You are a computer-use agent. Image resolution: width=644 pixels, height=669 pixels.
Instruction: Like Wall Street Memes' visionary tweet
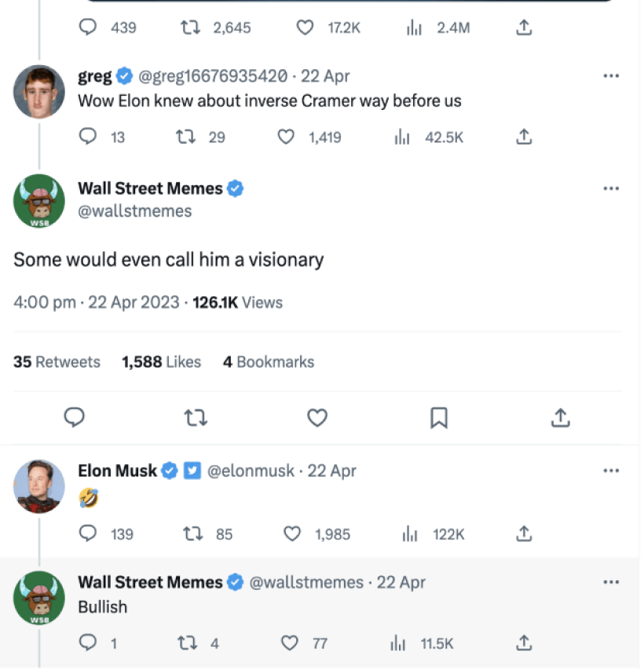pyautogui.click(x=317, y=418)
